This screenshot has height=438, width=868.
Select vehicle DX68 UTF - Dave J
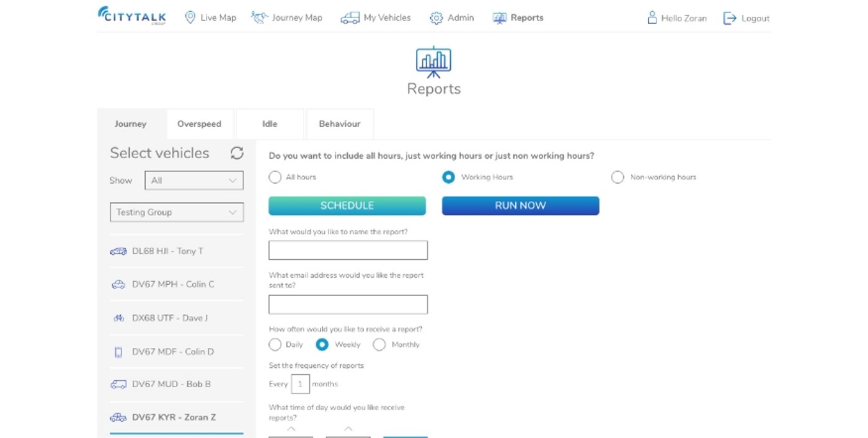(177, 318)
